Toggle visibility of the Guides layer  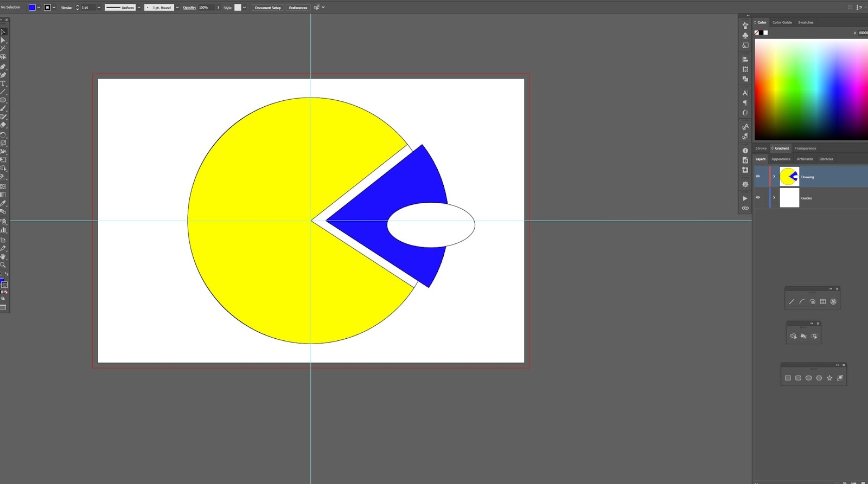click(758, 197)
